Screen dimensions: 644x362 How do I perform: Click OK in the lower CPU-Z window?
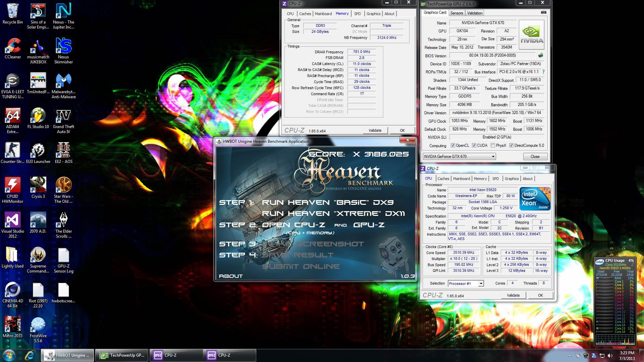click(x=540, y=295)
